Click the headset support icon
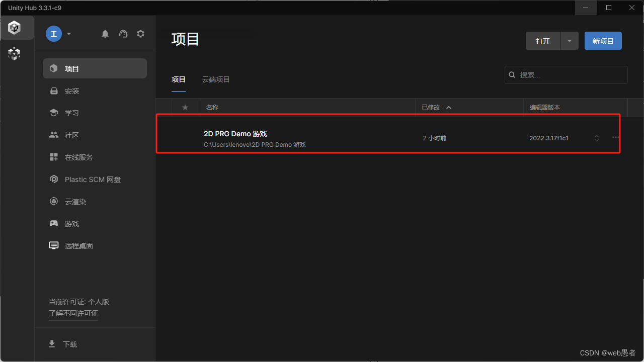The width and height of the screenshot is (644, 362). [x=123, y=34]
